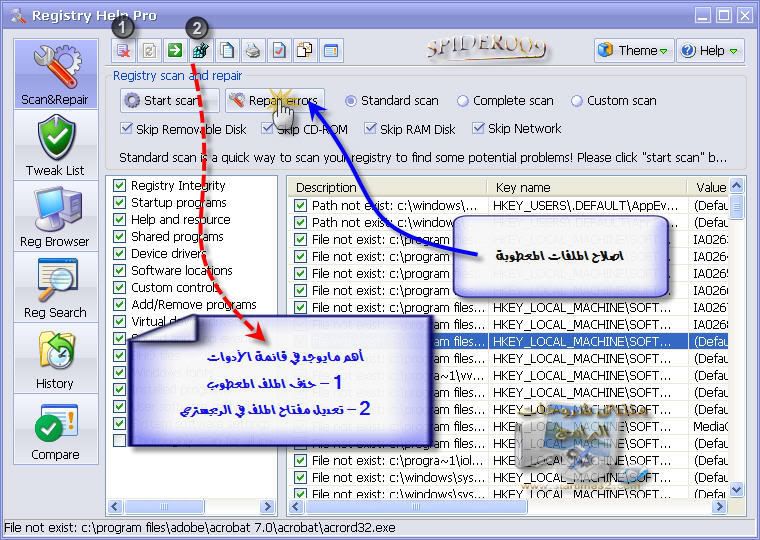
Task: Uncheck the row with HKEY_USERS\.DEFAULT\AppEv key
Action: point(301,206)
